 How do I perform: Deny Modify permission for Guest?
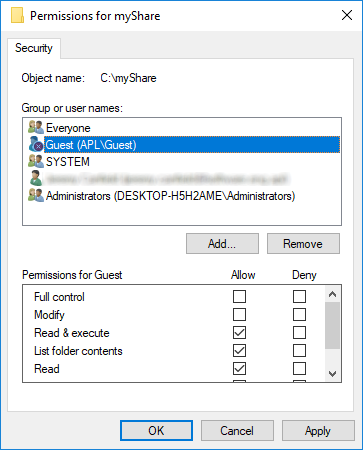click(299, 314)
